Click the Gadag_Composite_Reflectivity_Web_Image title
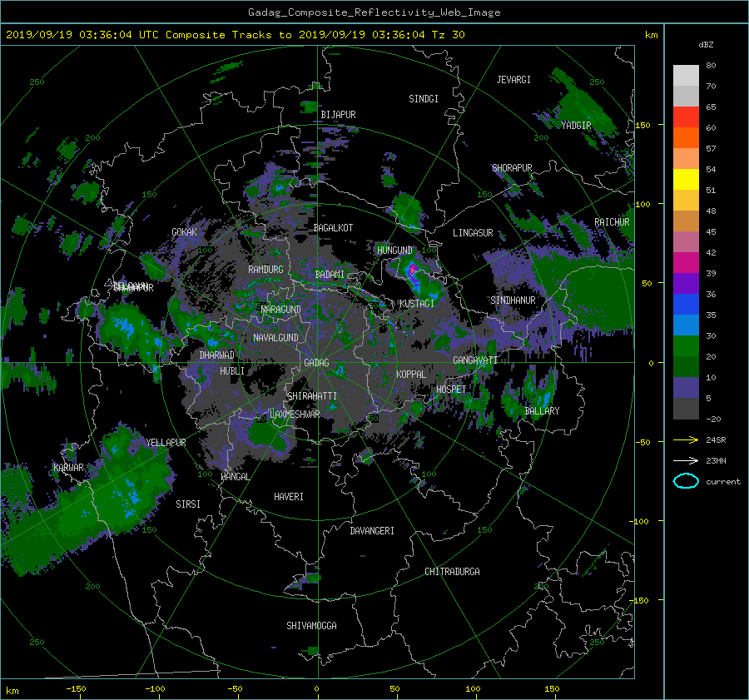 (374, 12)
